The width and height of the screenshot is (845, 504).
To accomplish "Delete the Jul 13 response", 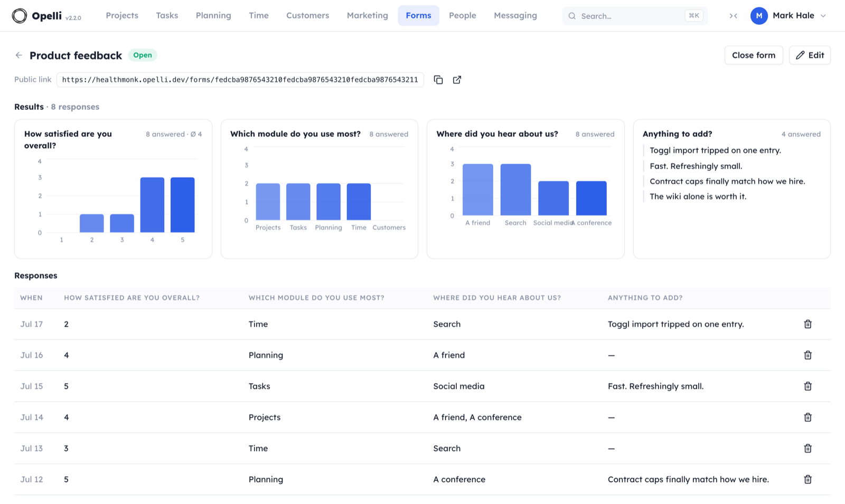I will [808, 449].
